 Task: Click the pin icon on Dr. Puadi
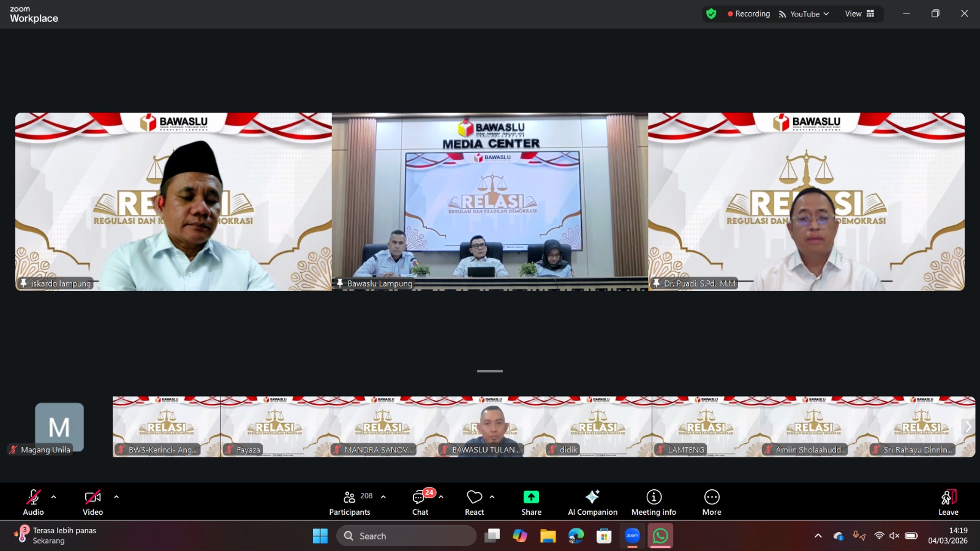[x=657, y=283]
